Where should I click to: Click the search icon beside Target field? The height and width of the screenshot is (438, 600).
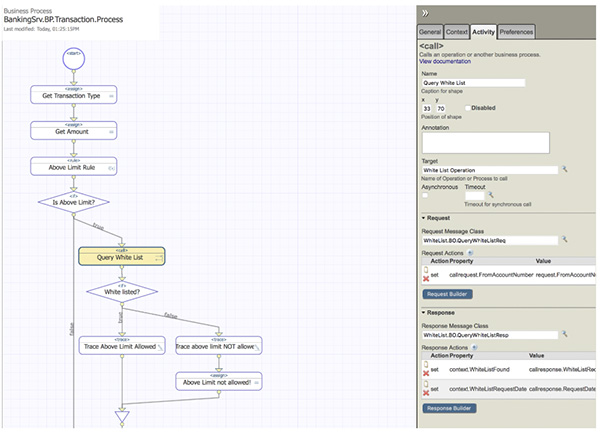point(564,170)
